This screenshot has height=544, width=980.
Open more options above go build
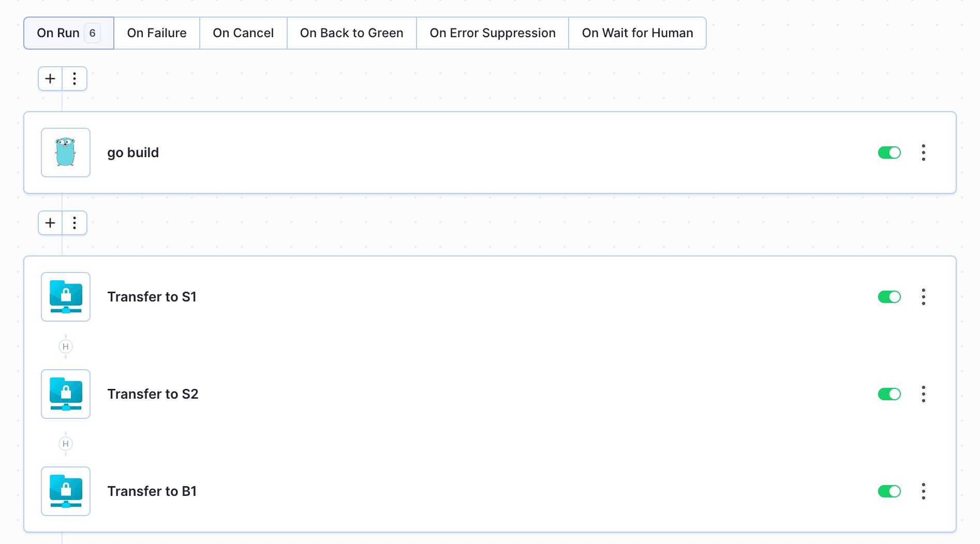point(75,79)
